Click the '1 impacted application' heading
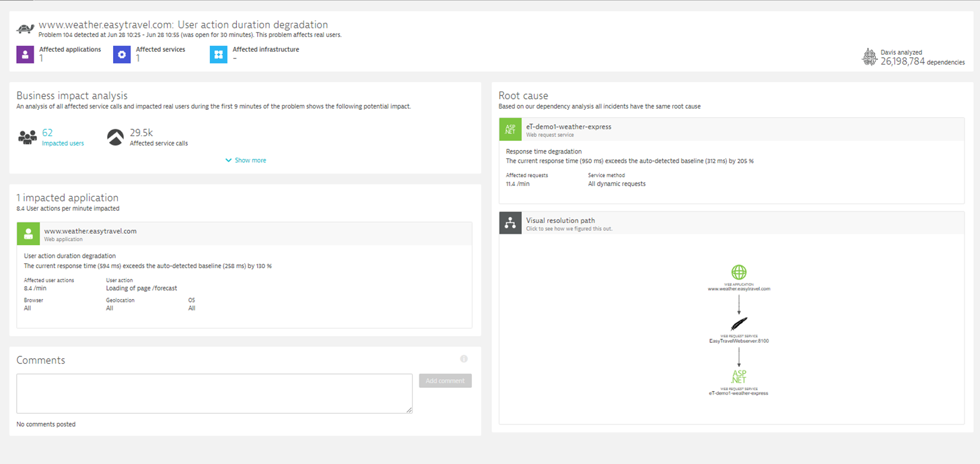This screenshot has width=980, height=464. tap(67, 198)
